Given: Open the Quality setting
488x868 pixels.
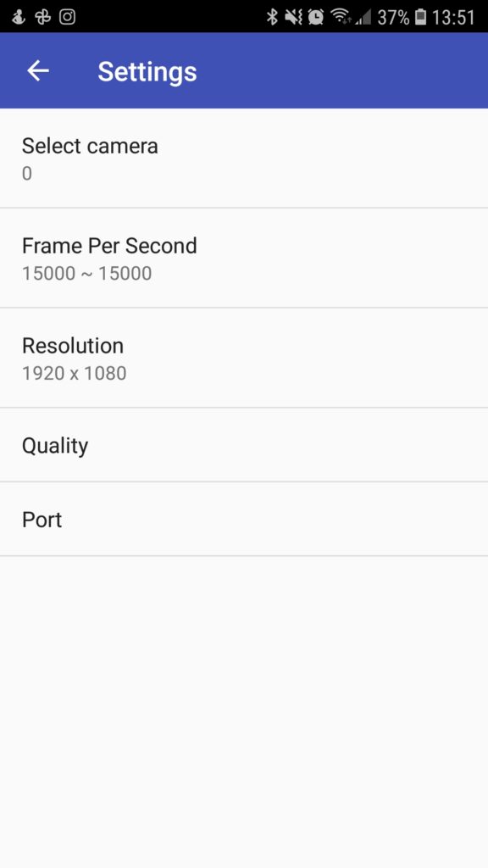Looking at the screenshot, I should coord(244,445).
